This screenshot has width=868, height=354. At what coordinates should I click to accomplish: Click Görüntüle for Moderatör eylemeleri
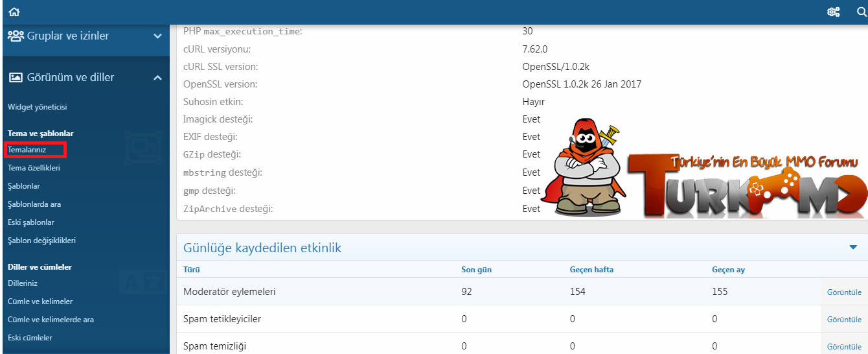click(844, 292)
